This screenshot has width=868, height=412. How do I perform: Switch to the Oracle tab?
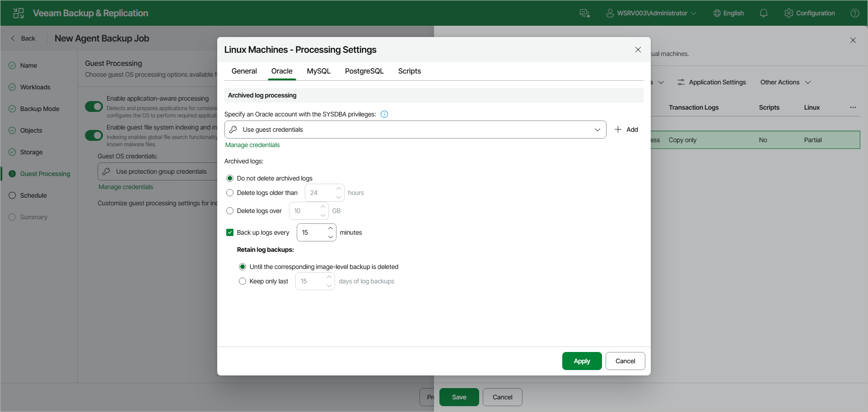pyautogui.click(x=282, y=71)
